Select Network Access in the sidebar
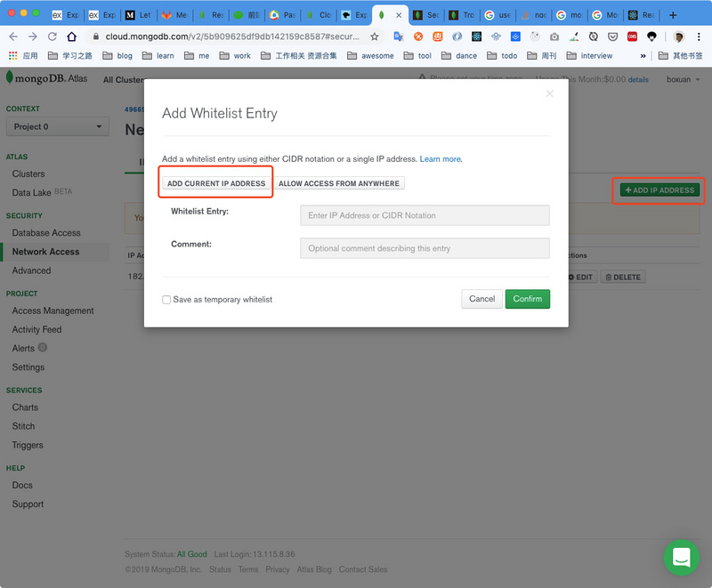Screen dimensions: 712x588 45,252
